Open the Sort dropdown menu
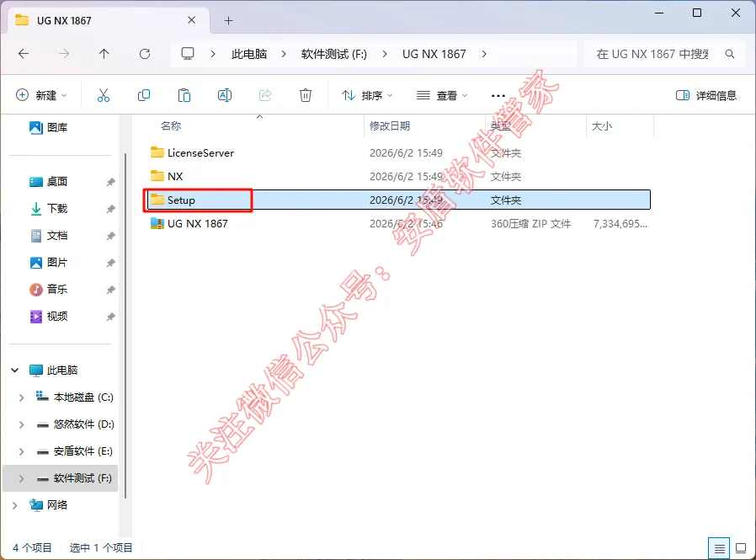Viewport: 756px width, 560px height. point(367,95)
